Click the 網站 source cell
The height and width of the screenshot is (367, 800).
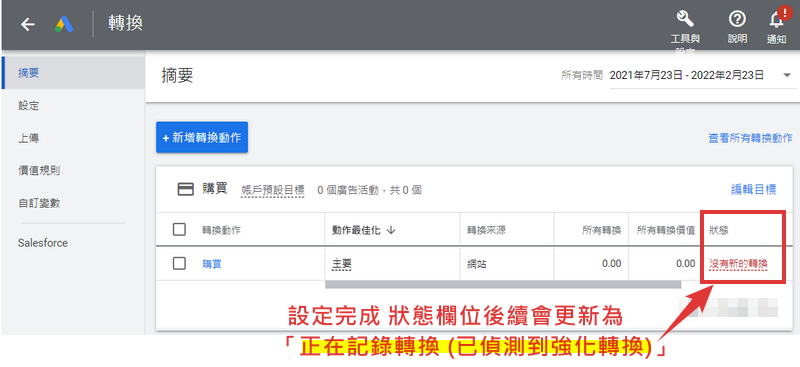tap(477, 264)
